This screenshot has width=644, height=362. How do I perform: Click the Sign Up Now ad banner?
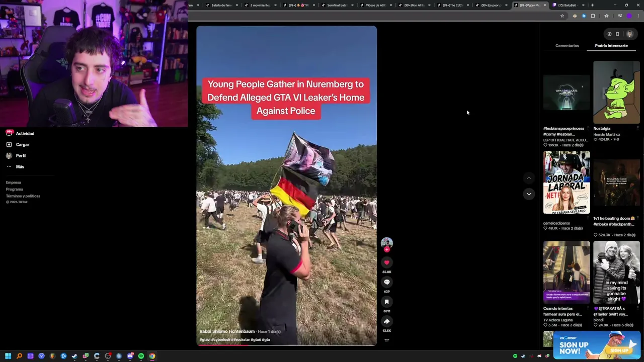pyautogui.click(x=597, y=345)
